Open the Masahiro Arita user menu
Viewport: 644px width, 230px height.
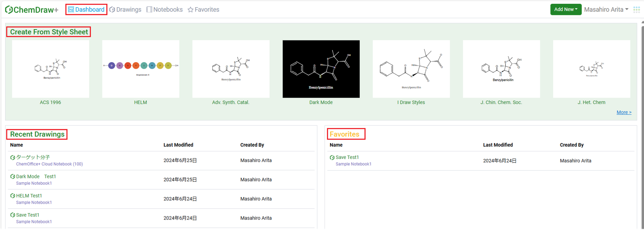coord(606,9)
